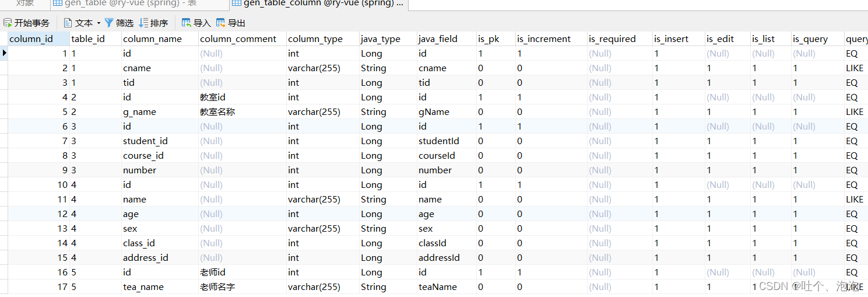Select the current-row arrow marker

(4, 53)
